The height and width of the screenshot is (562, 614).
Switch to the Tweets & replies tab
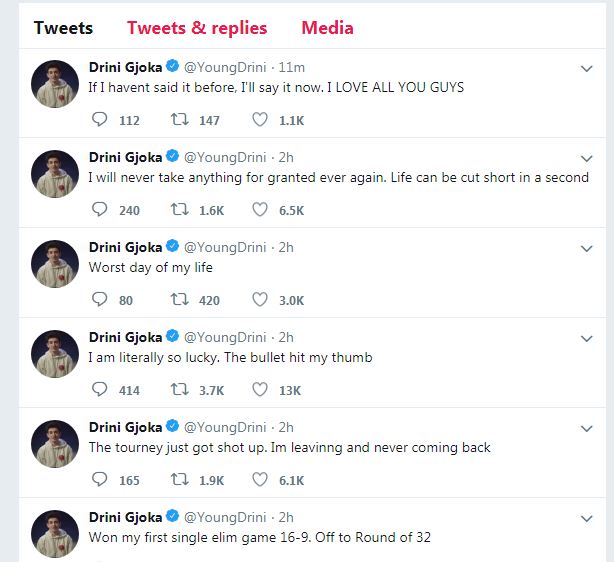(197, 27)
